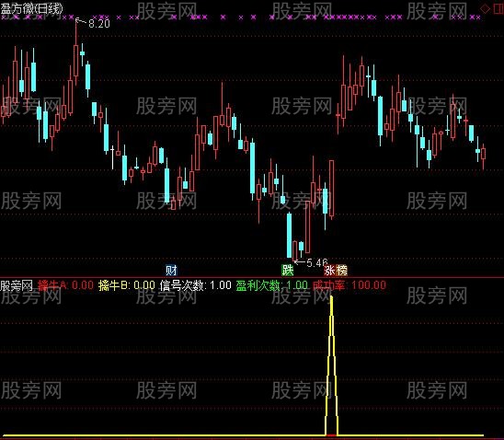Click the 盈方微(日线) chart title

pyautogui.click(x=31, y=8)
